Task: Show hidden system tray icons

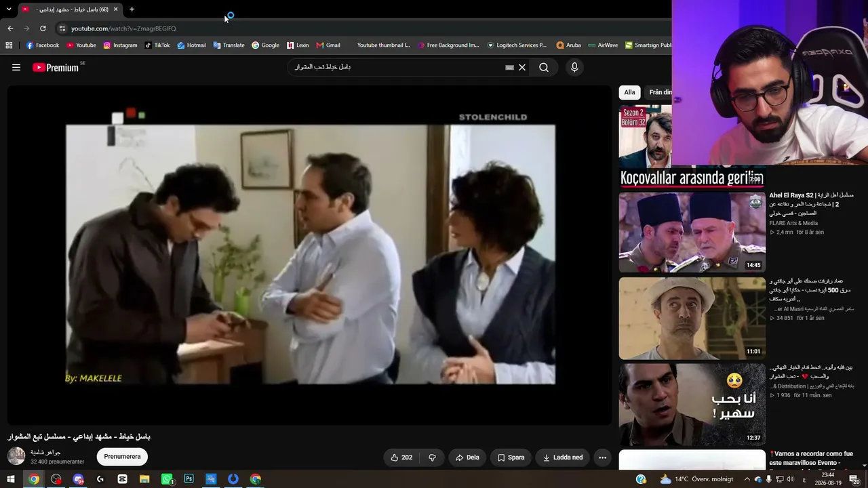Action: click(x=747, y=479)
